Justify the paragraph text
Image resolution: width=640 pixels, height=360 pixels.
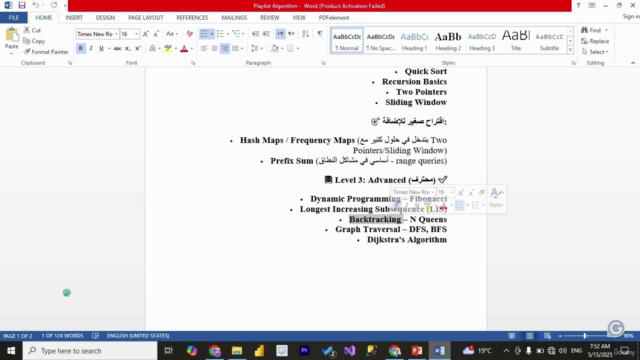[x=235, y=49]
